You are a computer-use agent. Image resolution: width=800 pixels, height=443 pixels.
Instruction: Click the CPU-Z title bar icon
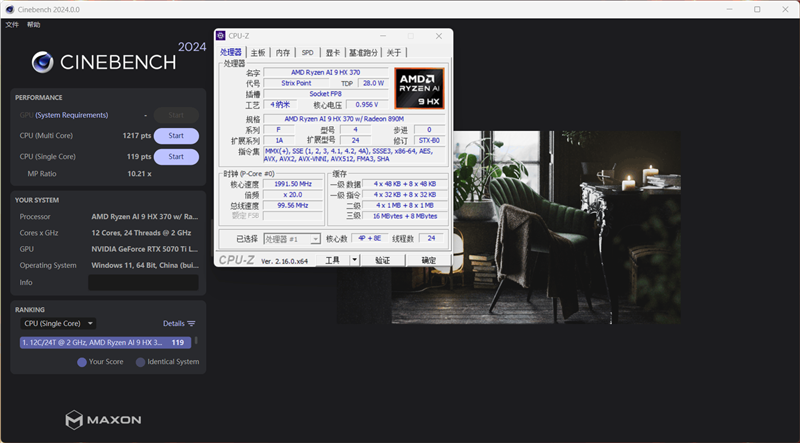coord(221,36)
